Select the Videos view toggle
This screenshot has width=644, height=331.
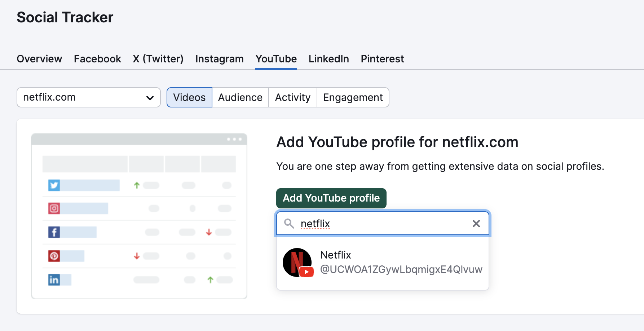click(x=189, y=97)
